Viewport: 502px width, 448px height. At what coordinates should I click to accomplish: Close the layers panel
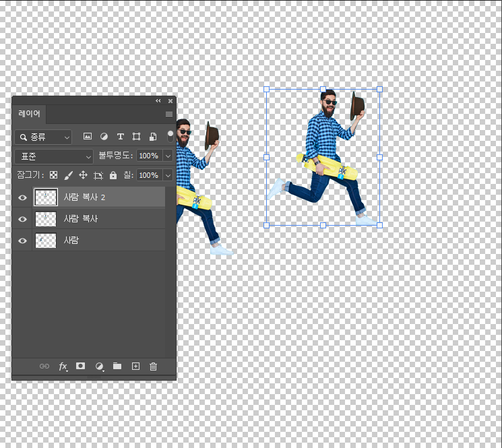(x=170, y=101)
